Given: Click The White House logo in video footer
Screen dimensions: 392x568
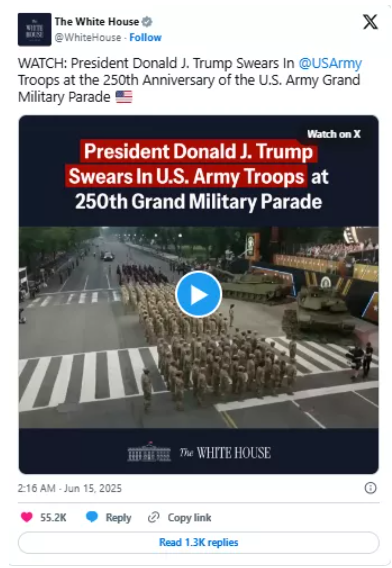Looking at the screenshot, I should (199, 452).
